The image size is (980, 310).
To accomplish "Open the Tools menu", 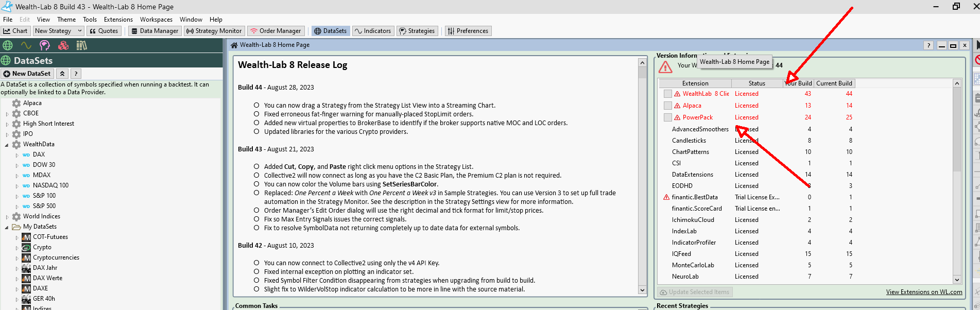I will (x=90, y=20).
